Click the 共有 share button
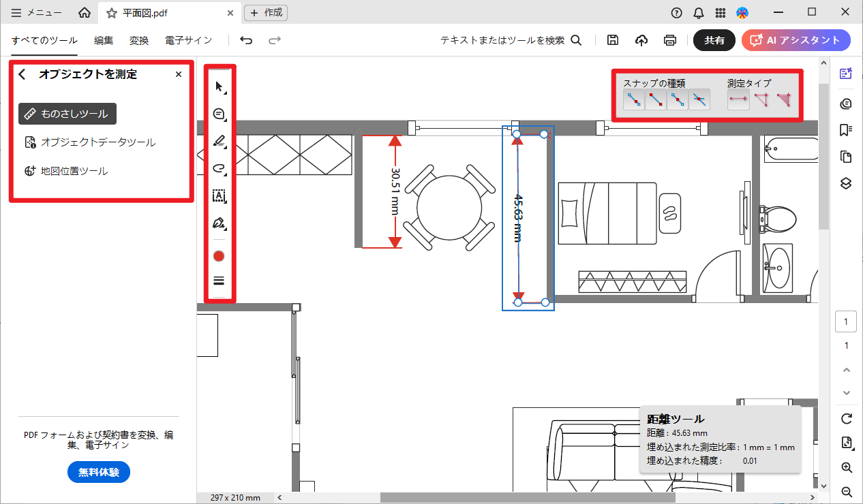 (x=714, y=40)
